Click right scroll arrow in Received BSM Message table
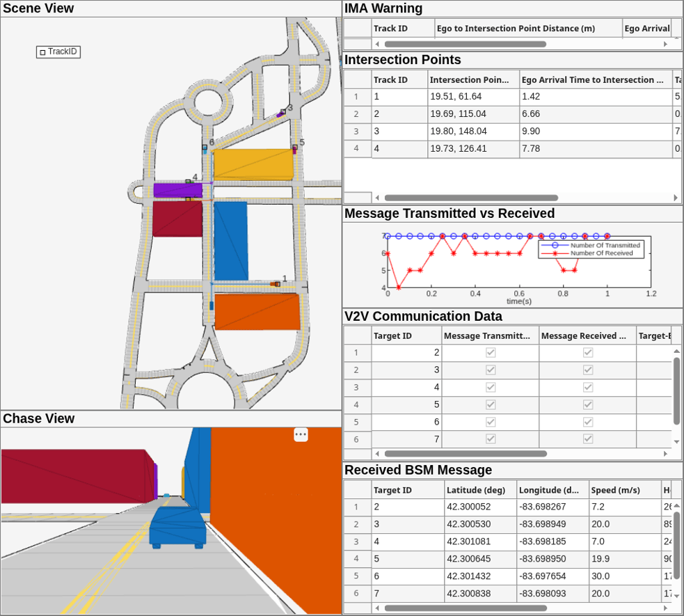Image resolution: width=684 pixels, height=616 pixels. pyautogui.click(x=665, y=608)
